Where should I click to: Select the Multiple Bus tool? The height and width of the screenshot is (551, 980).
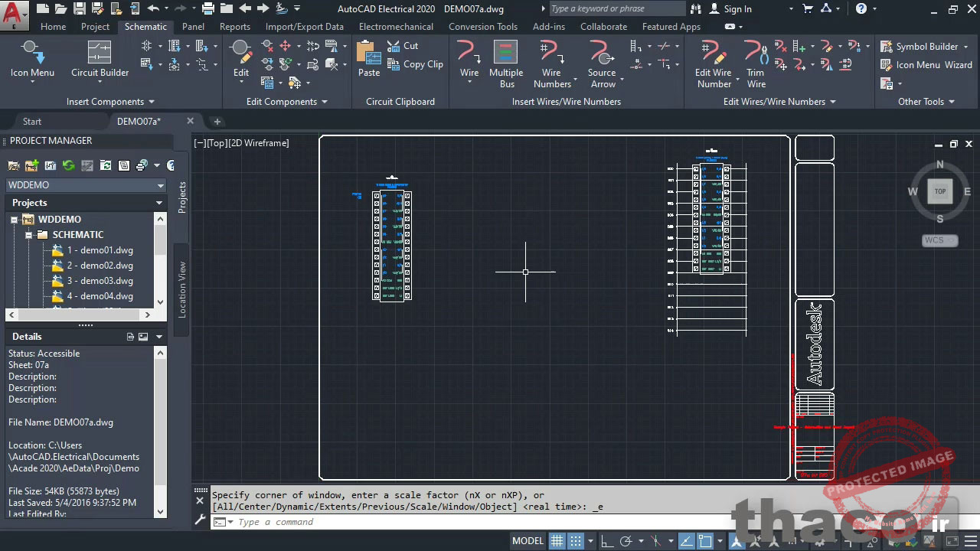(x=506, y=61)
